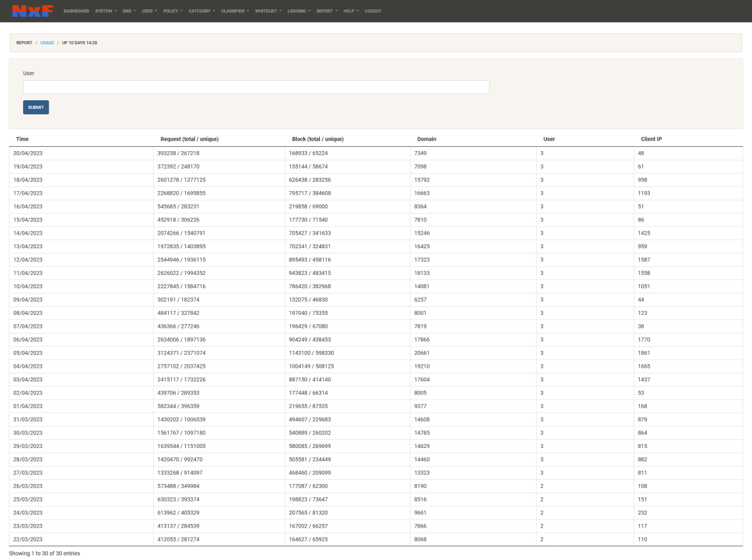Sort by Client IP column header
Image resolution: width=752 pixels, height=560 pixels.
651,139
